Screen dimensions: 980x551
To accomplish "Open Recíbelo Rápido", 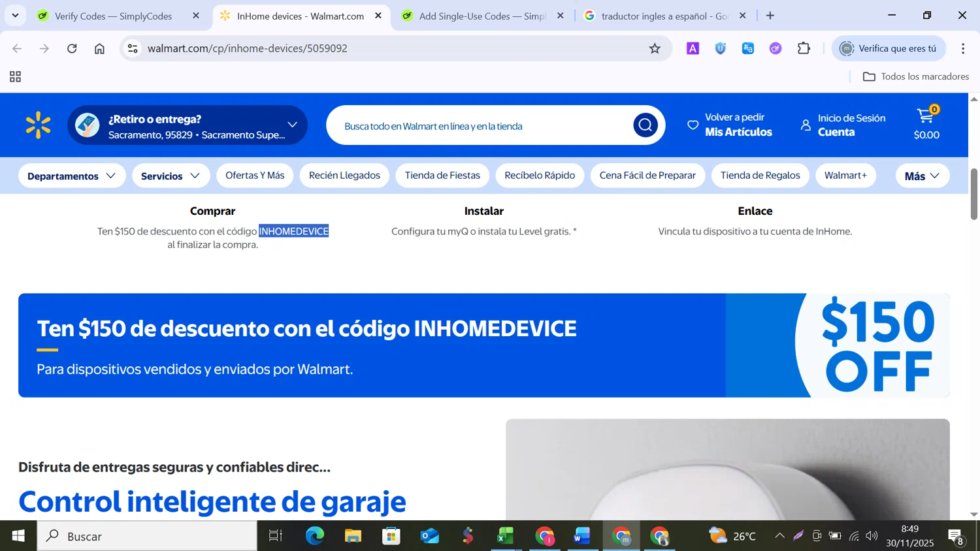I will click(540, 176).
